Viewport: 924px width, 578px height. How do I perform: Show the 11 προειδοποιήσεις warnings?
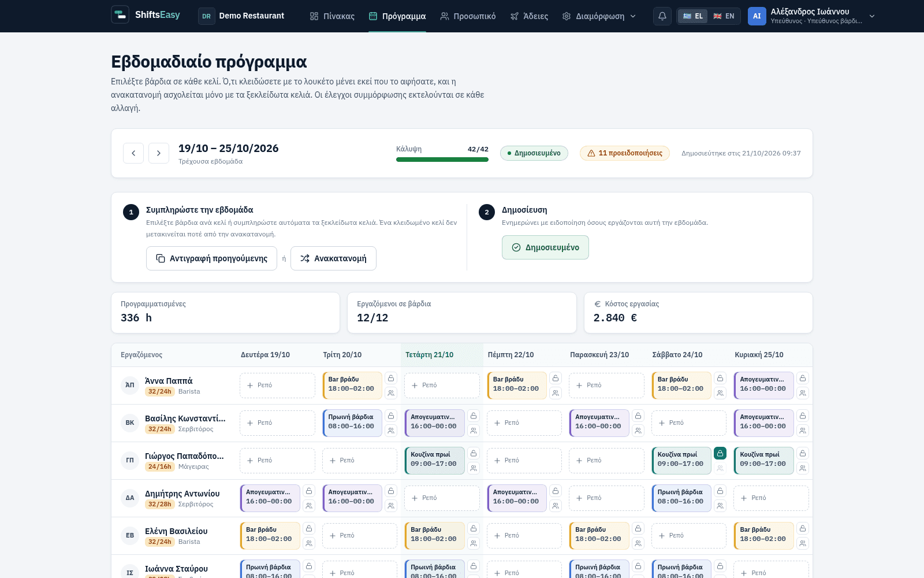click(625, 153)
